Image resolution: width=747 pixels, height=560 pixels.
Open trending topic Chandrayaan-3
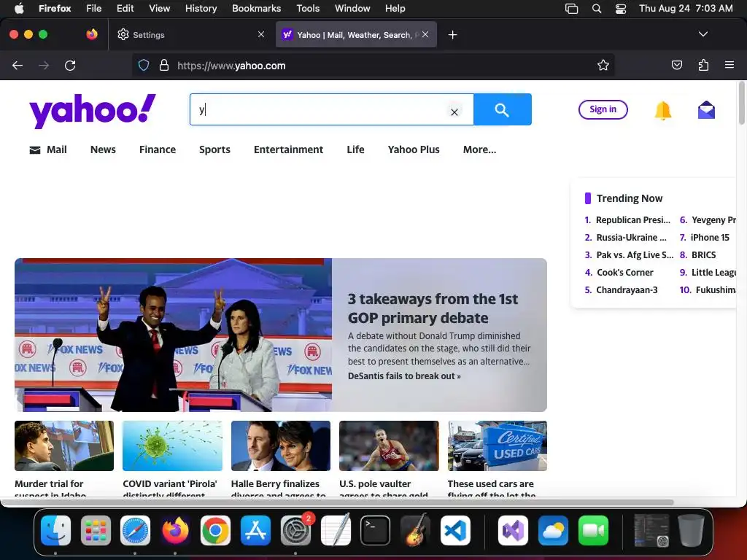(x=627, y=290)
